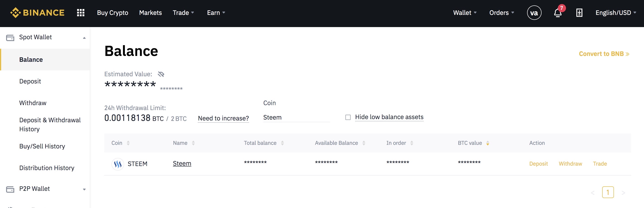Screen dimensions: 644x208
Task: Click the Withdraw action for STEEM
Action: (x=570, y=164)
